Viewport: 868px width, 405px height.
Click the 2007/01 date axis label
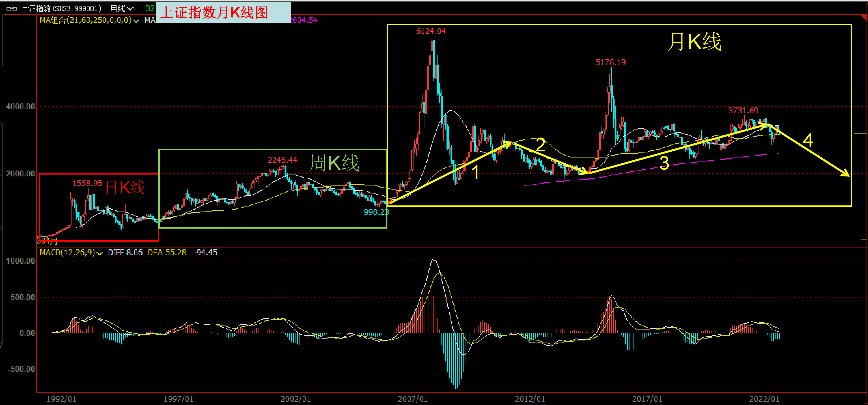pyautogui.click(x=413, y=399)
